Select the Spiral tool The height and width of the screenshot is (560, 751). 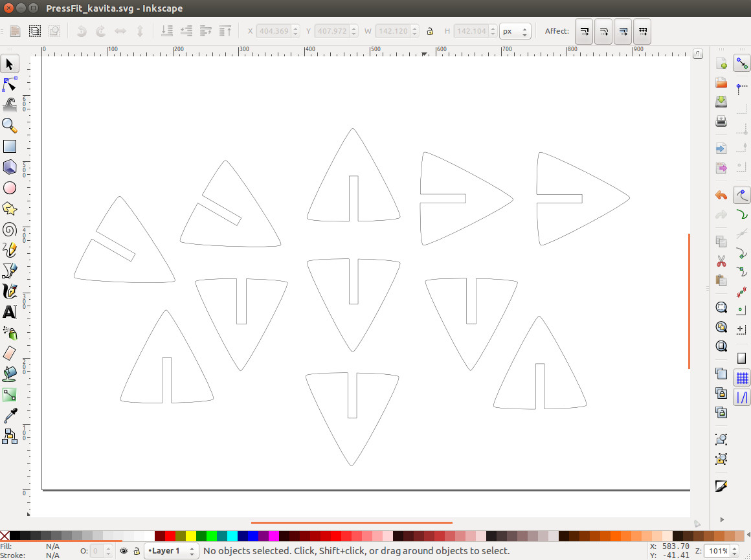(x=10, y=229)
